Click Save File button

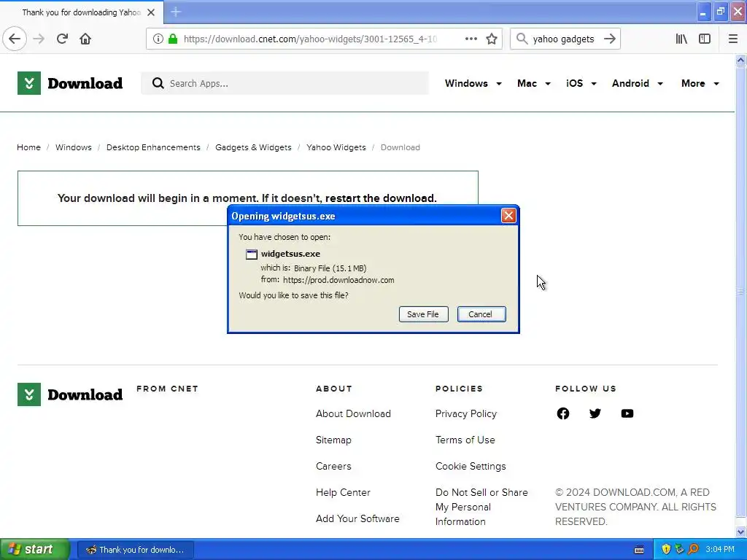(423, 314)
